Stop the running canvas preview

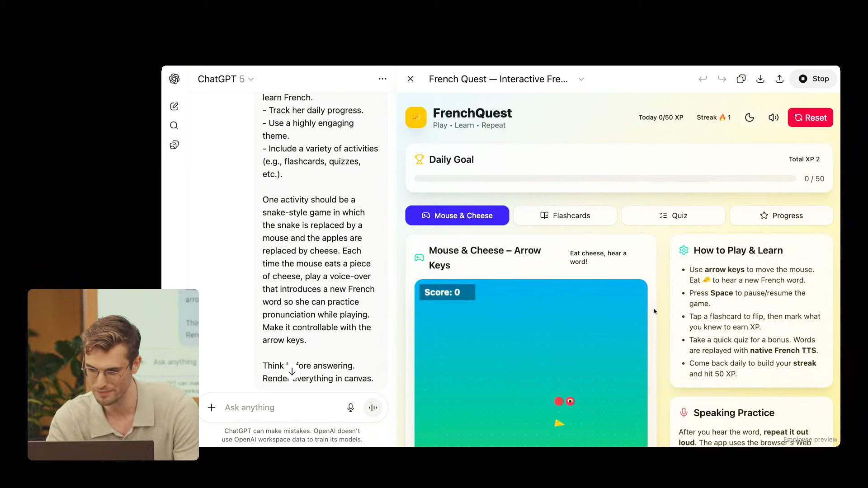point(813,79)
